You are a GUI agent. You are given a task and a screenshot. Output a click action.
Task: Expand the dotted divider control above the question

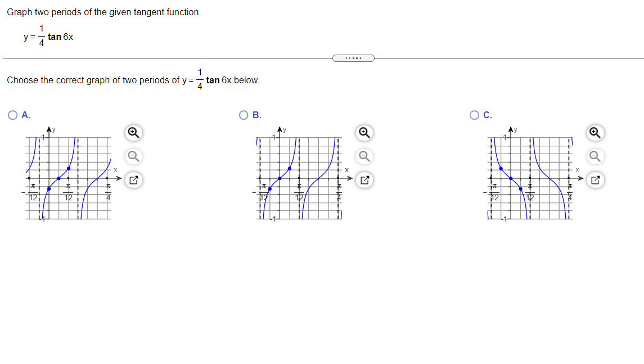click(x=354, y=58)
